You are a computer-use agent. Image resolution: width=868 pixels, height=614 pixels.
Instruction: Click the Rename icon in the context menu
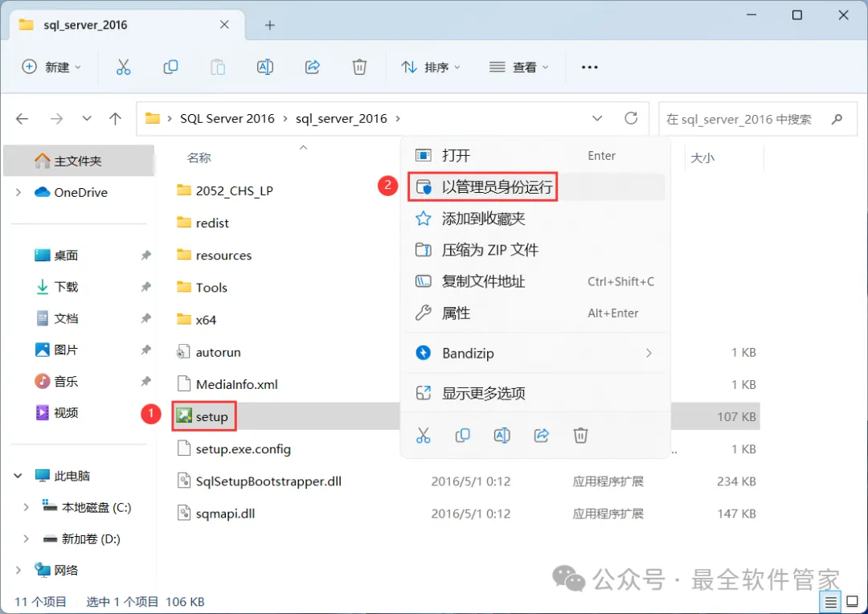502,435
